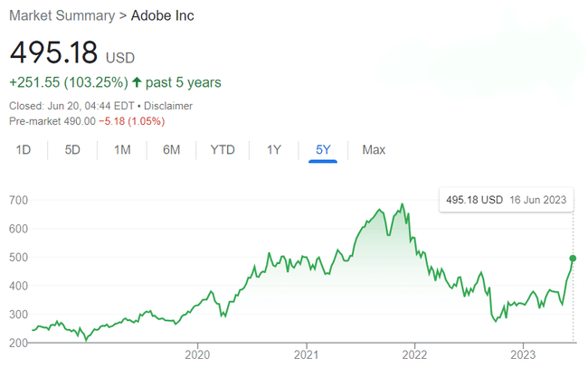Open the 6M chart view
Image resolution: width=588 pixels, height=368 pixels.
(x=171, y=149)
